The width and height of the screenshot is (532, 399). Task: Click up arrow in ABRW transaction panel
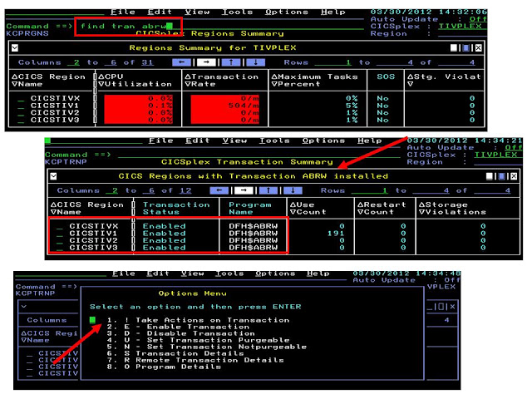[268, 190]
